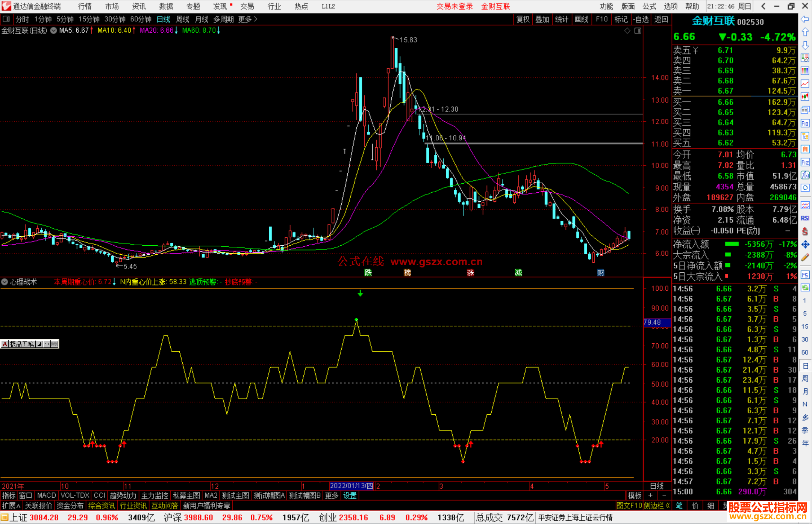Expand the 扩展 panel at bottom left

11,506
